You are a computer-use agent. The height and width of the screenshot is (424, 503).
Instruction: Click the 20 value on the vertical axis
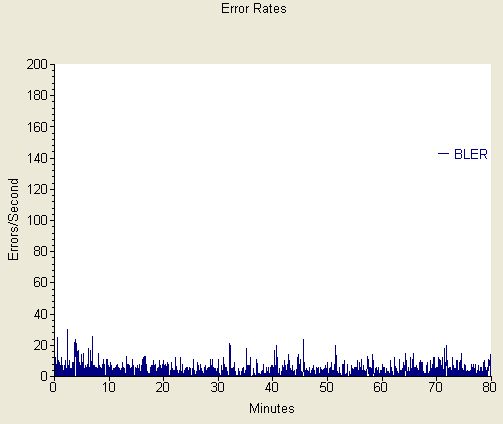point(40,345)
